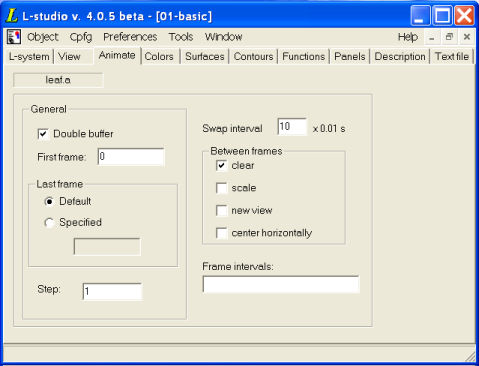
Task: Click the L-studio application icon in title bar
Action: pos(12,16)
